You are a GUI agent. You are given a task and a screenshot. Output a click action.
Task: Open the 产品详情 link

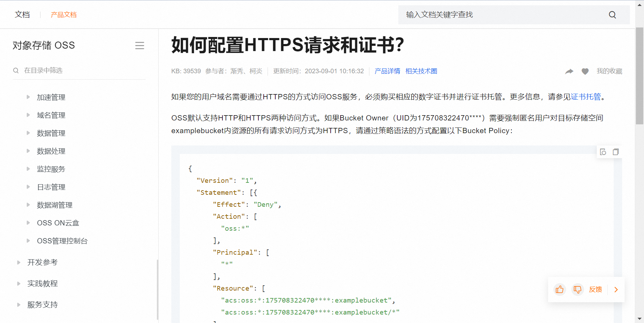coord(387,71)
